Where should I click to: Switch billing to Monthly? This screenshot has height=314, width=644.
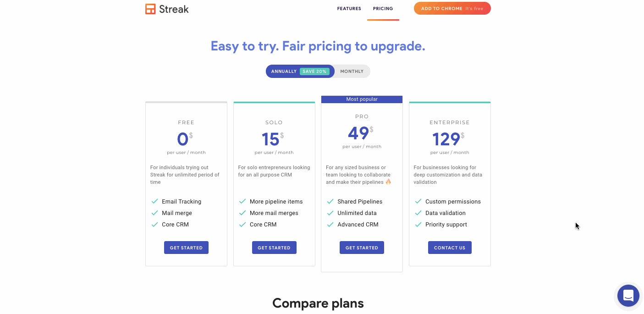pos(352,72)
